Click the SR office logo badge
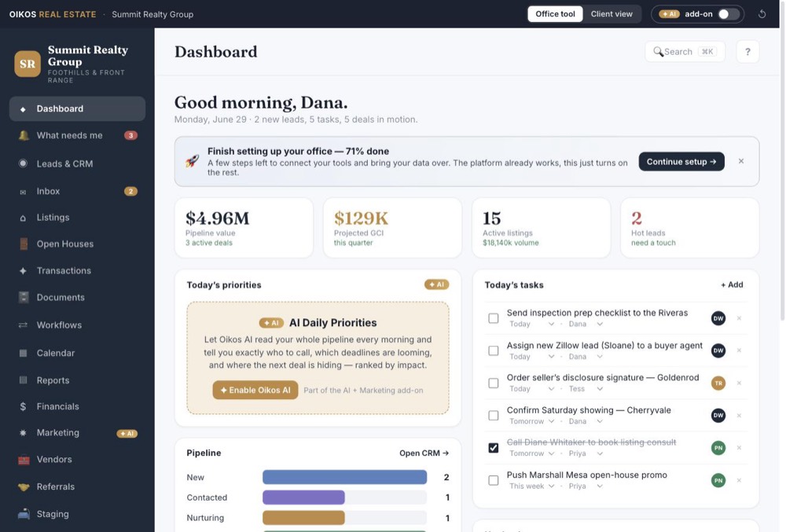 (28, 64)
